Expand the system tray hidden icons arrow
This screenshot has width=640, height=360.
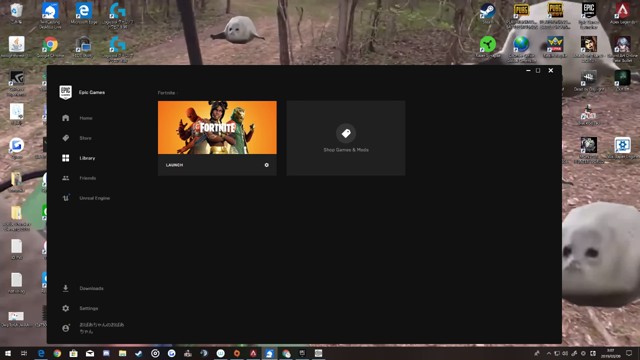[x=549, y=353]
